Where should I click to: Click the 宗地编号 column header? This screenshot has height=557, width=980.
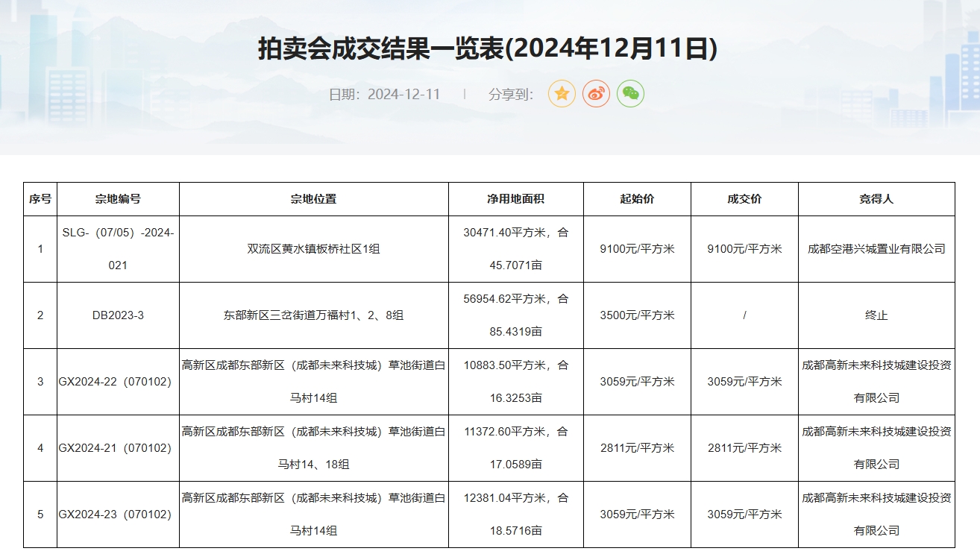pos(118,199)
